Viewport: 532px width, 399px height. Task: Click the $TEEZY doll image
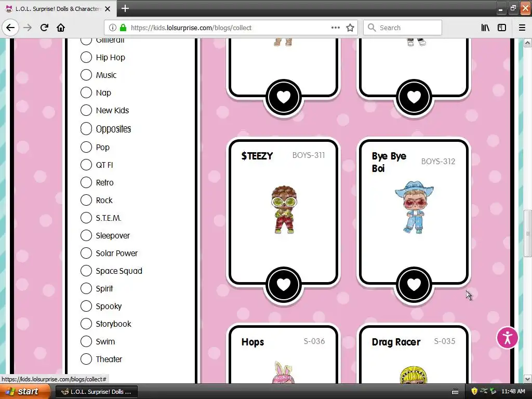tap(284, 209)
